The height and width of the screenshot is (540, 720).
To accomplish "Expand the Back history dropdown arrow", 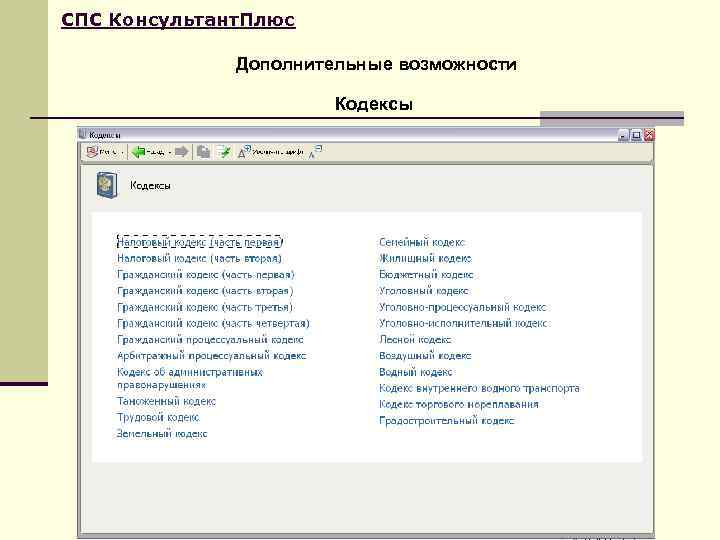I will (x=169, y=152).
